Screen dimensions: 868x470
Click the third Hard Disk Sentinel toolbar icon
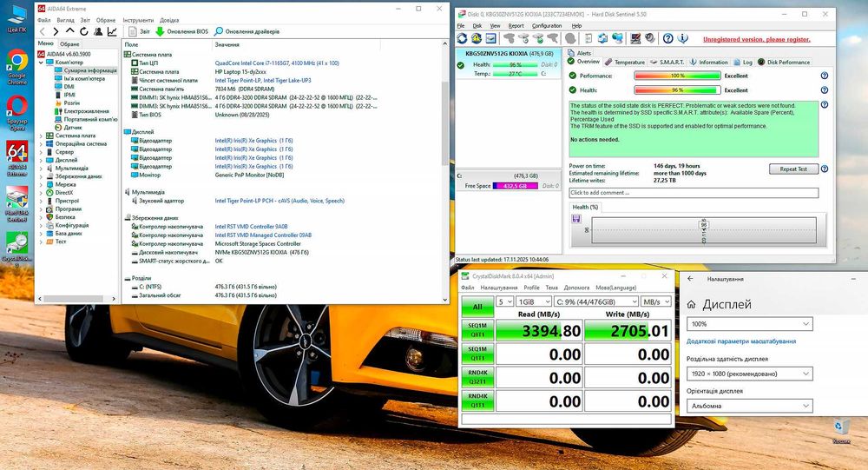[x=491, y=38]
